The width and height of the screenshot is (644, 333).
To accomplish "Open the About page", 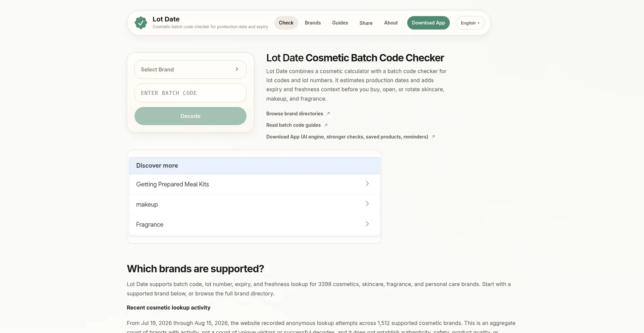I will tap(391, 23).
